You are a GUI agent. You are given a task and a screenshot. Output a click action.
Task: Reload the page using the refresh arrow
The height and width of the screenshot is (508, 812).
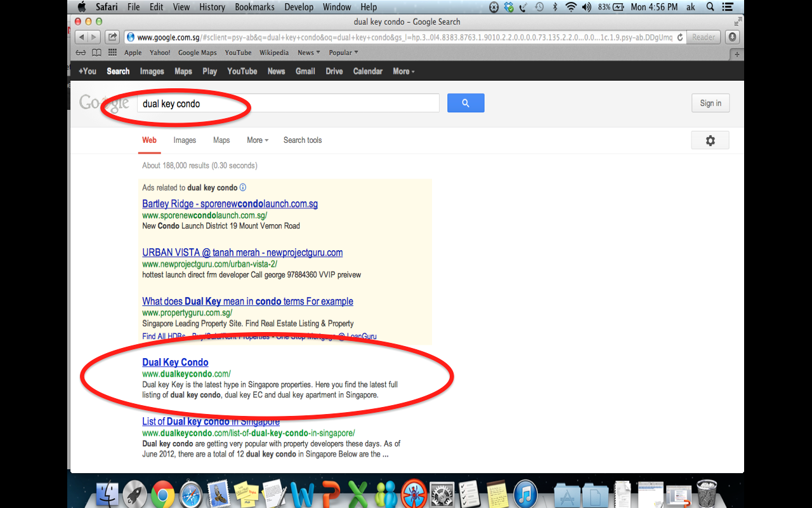click(x=680, y=37)
